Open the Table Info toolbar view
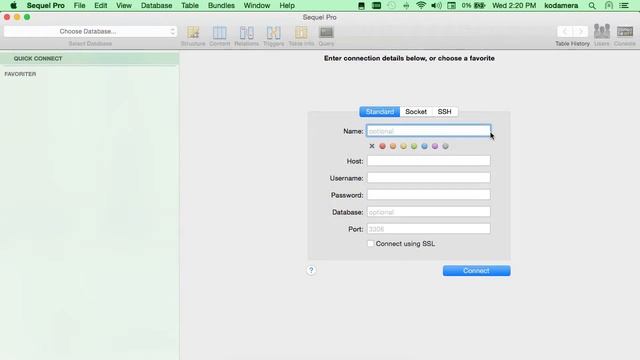640x360 pixels. click(301, 36)
